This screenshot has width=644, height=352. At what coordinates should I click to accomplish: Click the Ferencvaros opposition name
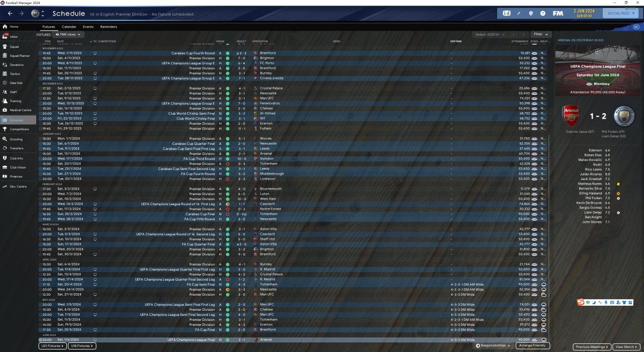pyautogui.click(x=269, y=103)
